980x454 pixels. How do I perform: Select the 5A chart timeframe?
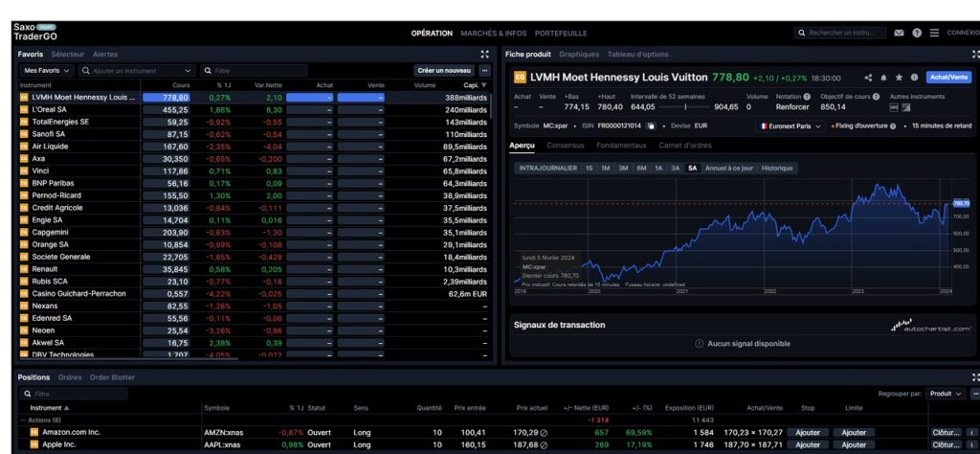coord(692,168)
